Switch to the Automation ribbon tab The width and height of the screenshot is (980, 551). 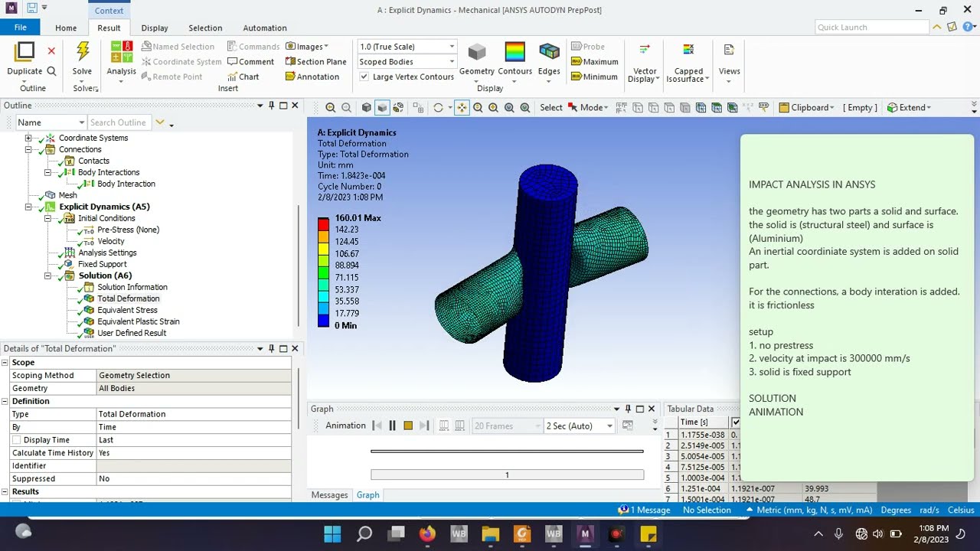265,28
